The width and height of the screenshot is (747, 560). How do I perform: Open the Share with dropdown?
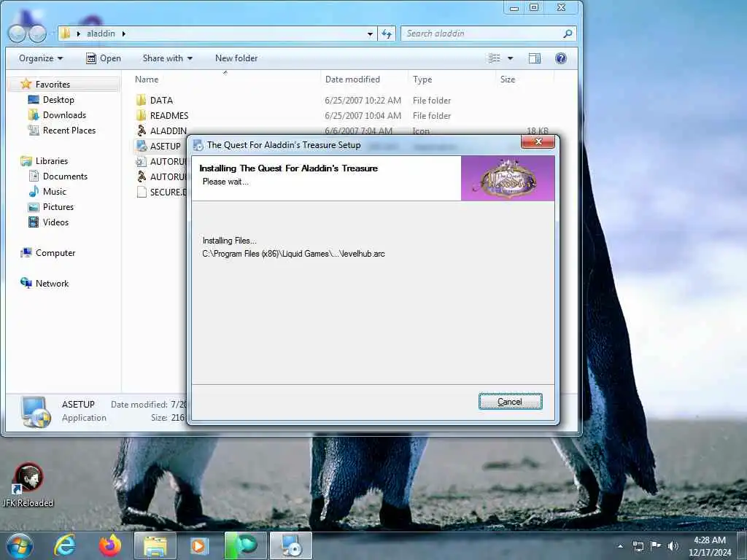coord(167,58)
